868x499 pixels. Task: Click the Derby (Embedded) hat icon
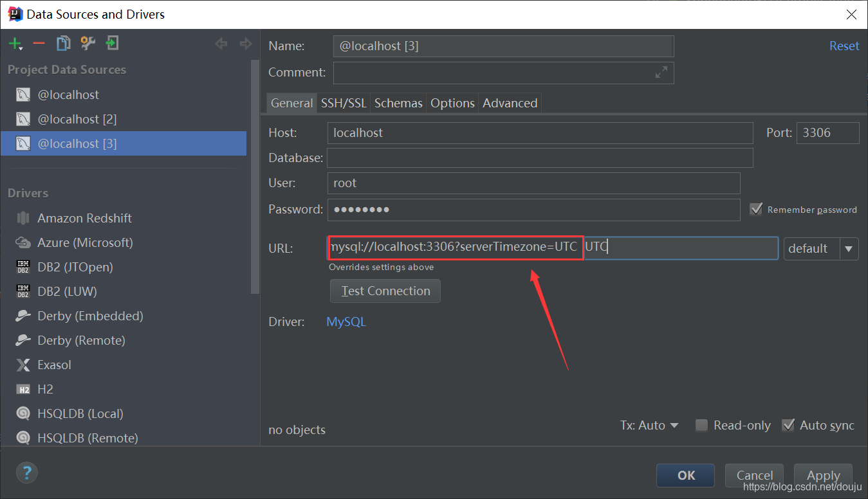[23, 316]
